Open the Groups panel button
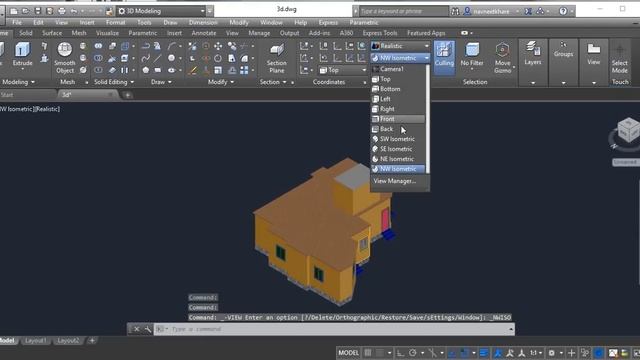Screen dimensions: 640x360 click(563, 49)
